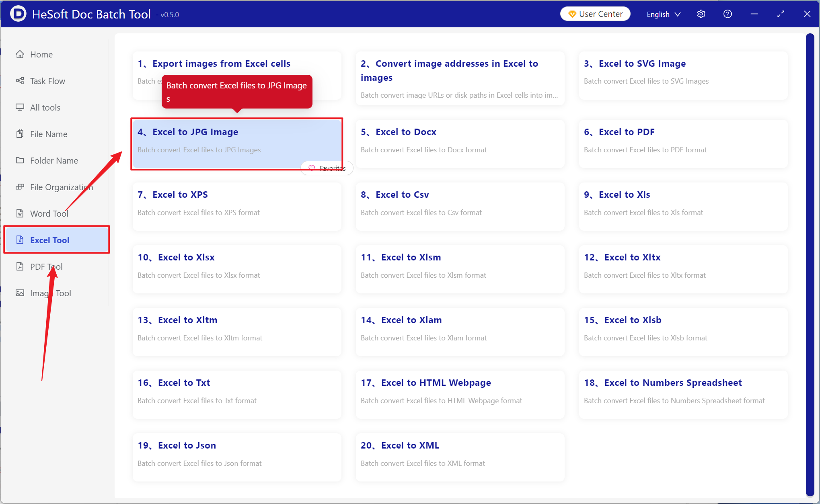
Task: Click the Word Tool document icon
Action: pyautogui.click(x=20, y=213)
